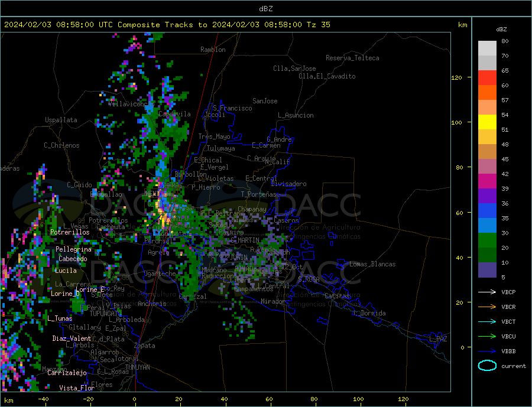Click the purple 39 dBZ legend swatch
This screenshot has height=407, width=532.
click(487, 196)
